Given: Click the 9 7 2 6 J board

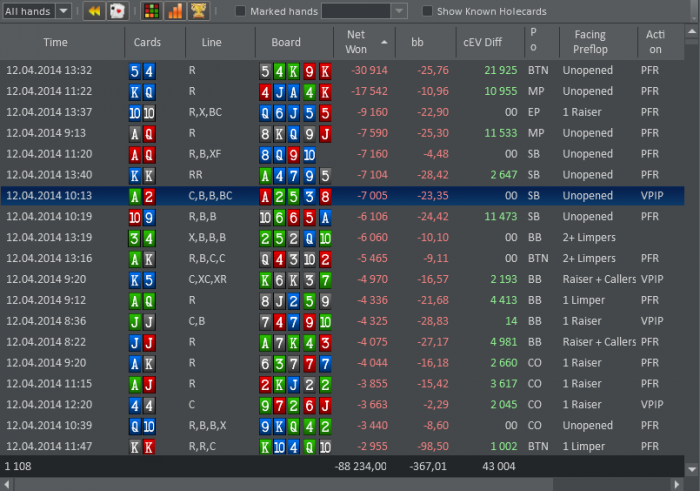Looking at the screenshot, I should pyautogui.click(x=295, y=405).
